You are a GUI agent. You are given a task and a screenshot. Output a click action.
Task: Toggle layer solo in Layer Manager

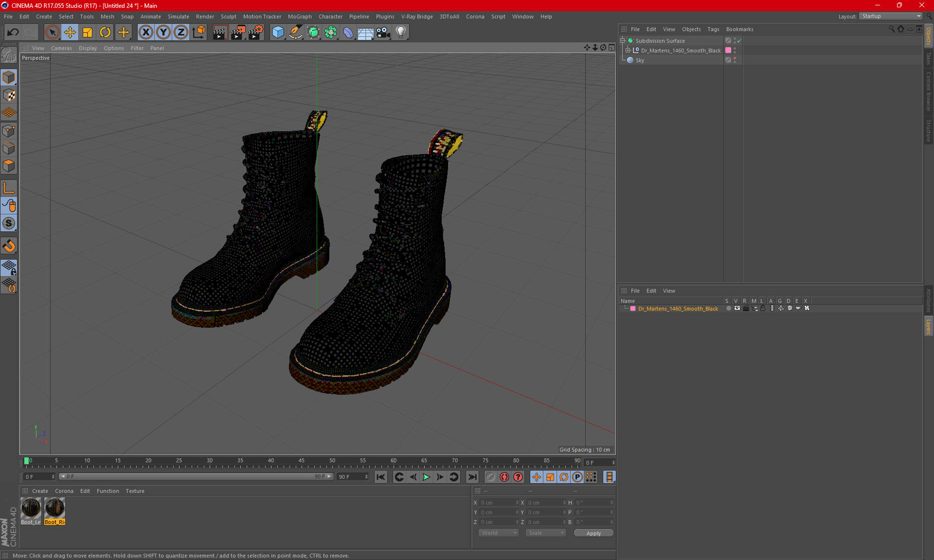coord(728,308)
